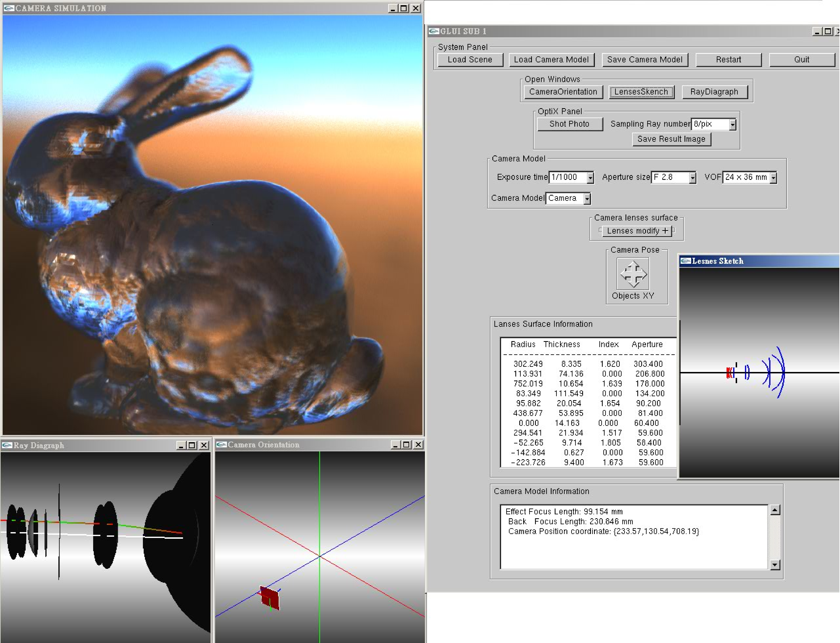
Task: Click the Effect Focus Length text line
Action: [564, 512]
